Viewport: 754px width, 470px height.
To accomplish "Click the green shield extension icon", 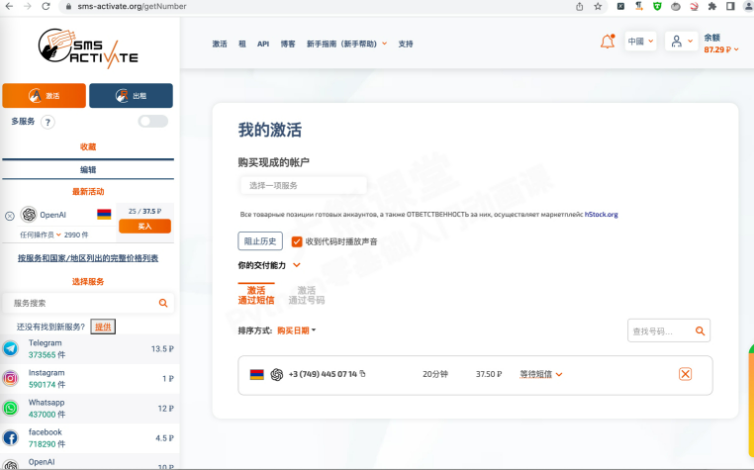I will (x=657, y=6).
